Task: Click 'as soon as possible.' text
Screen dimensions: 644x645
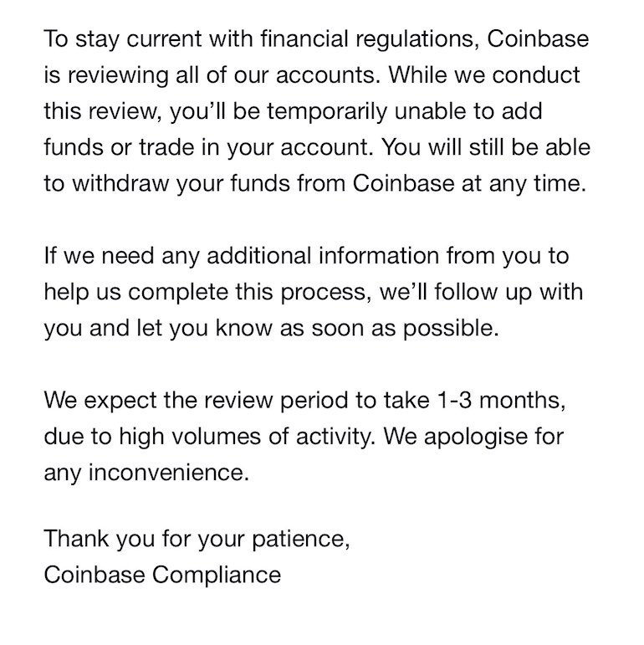Action: [389, 330]
